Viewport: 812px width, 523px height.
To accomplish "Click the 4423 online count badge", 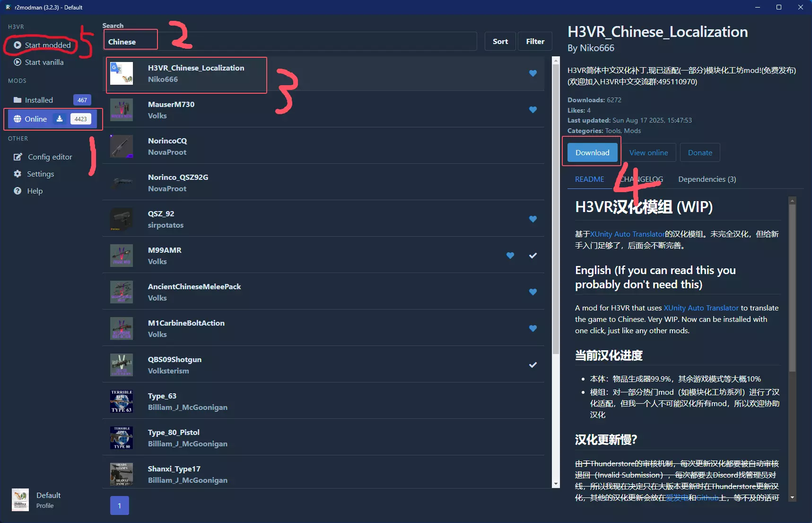I will tap(80, 119).
